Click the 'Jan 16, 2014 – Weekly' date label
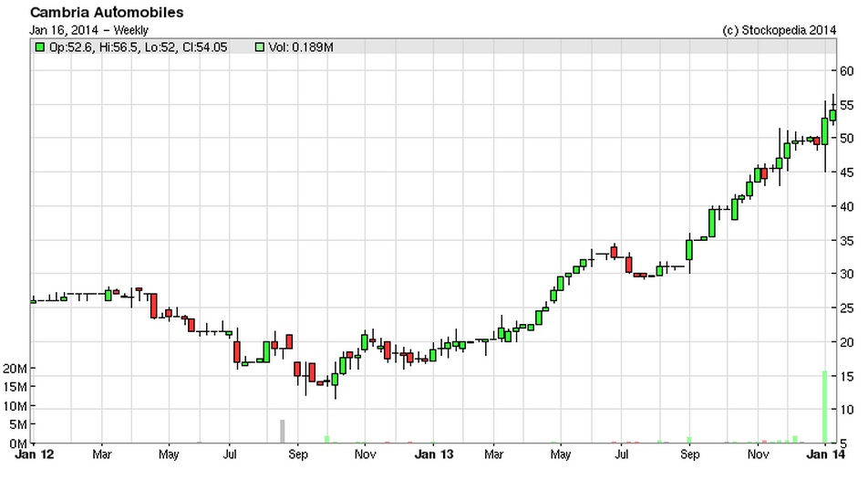Viewport: 868px width, 480px height. [88, 30]
